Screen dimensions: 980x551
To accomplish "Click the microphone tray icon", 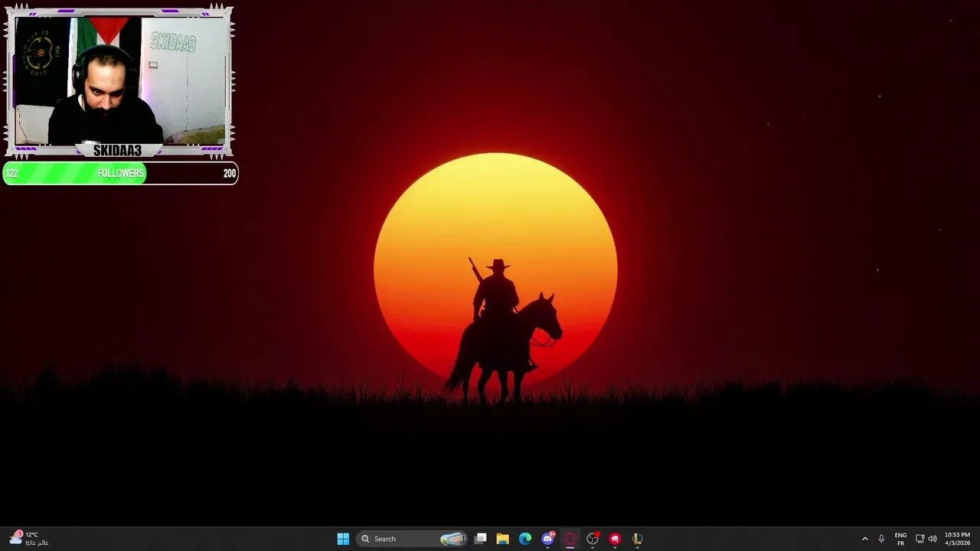I will (881, 539).
